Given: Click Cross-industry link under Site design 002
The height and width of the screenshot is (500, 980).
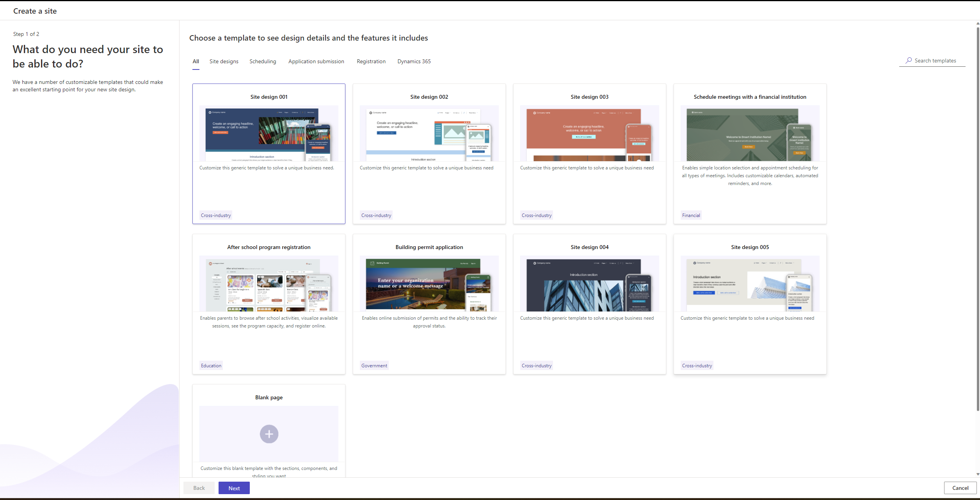Looking at the screenshot, I should pyautogui.click(x=376, y=215).
